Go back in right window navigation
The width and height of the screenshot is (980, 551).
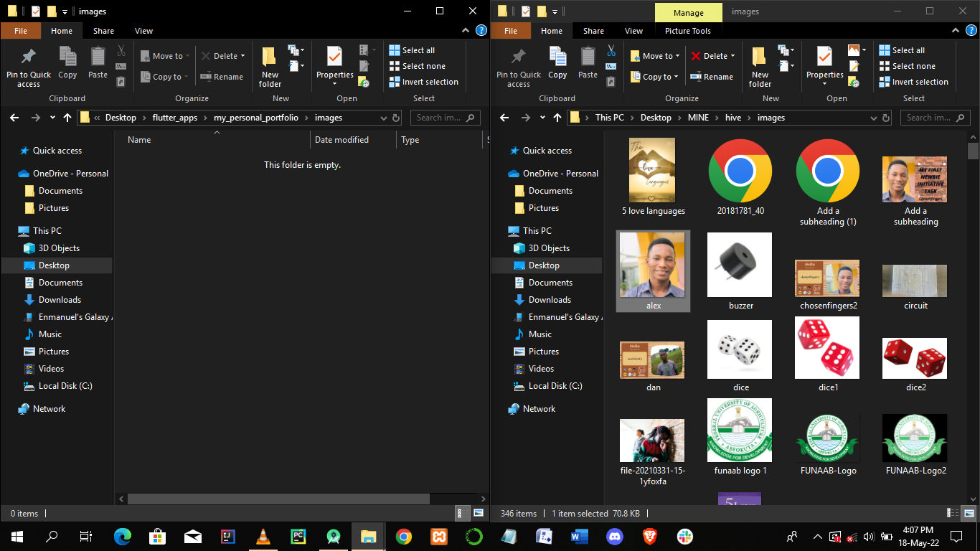[504, 118]
